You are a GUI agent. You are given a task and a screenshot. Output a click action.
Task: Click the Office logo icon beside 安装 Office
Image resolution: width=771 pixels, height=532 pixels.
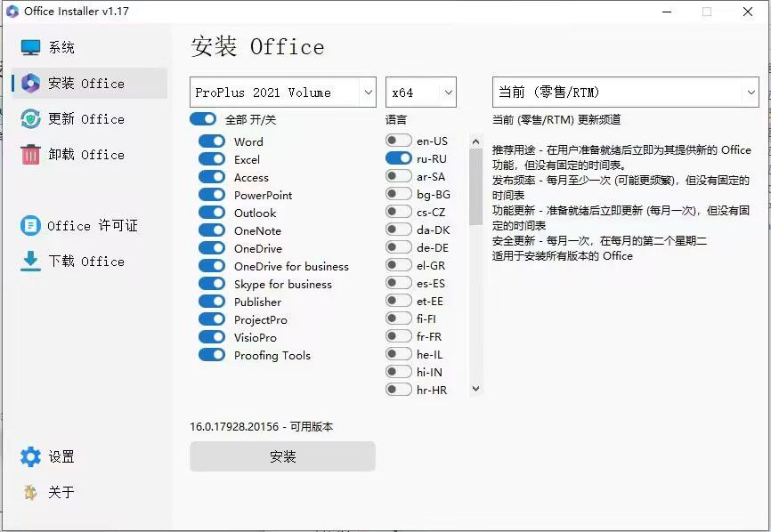click(30, 84)
